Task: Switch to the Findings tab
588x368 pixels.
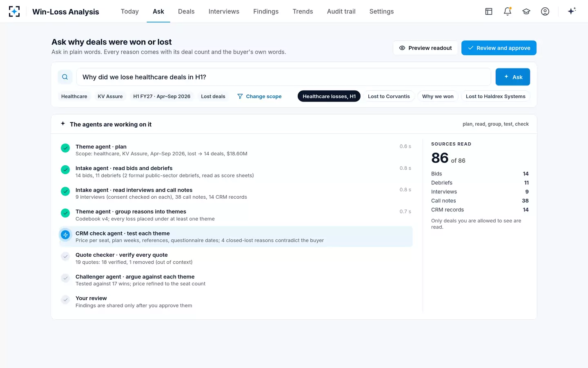Action: coord(266,11)
